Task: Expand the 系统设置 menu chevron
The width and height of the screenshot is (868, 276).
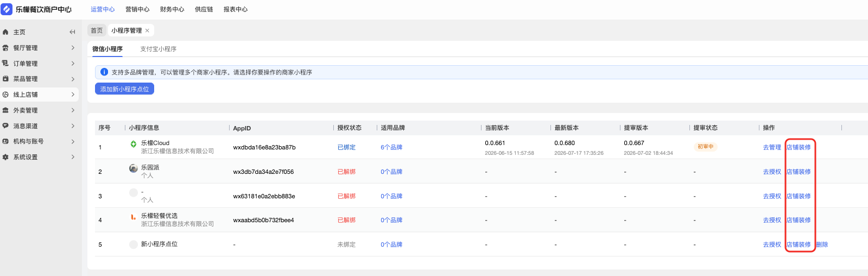Action: tap(73, 157)
